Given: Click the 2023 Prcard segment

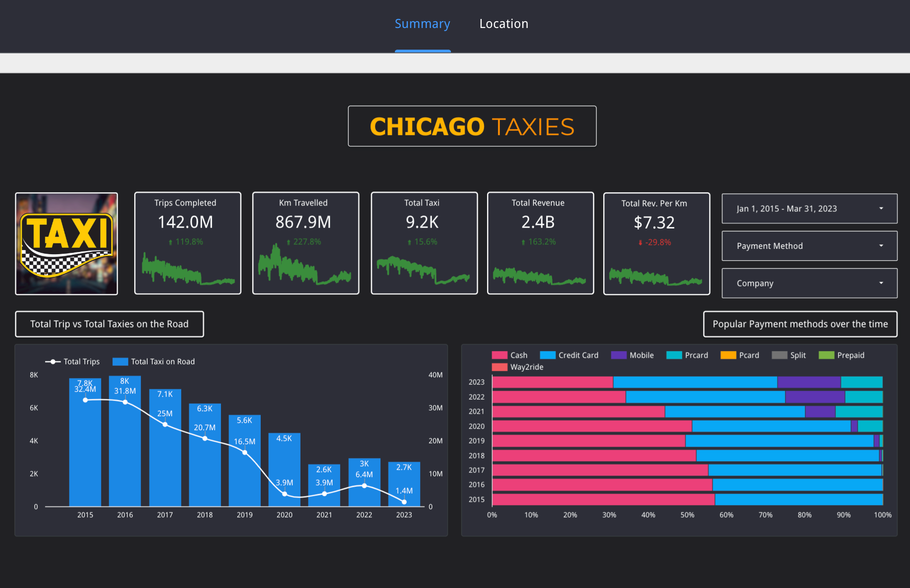Looking at the screenshot, I should coord(862,382).
